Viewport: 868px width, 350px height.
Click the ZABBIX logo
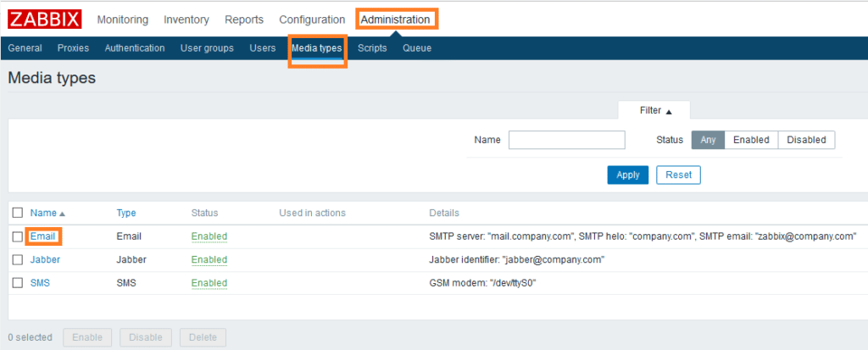coord(44,19)
